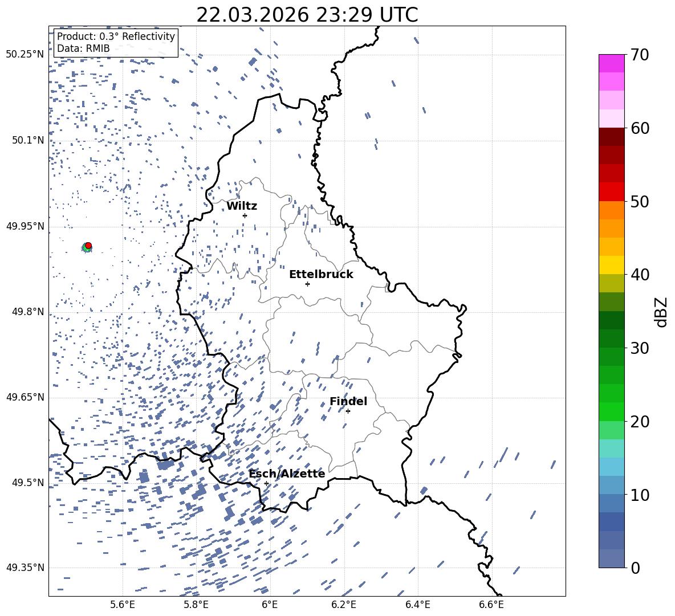Select the Findel city label
Screen dimensions: 675x616
pos(348,401)
